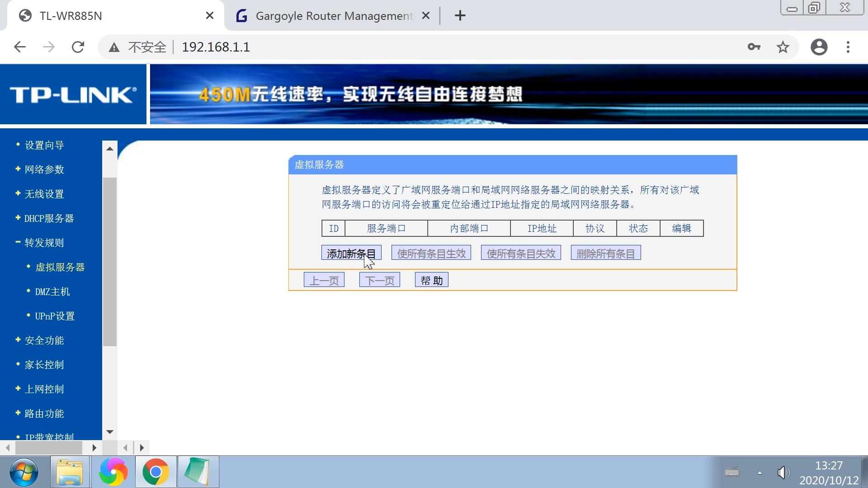
Task: Click the 添加新条目 button
Action: pos(351,252)
